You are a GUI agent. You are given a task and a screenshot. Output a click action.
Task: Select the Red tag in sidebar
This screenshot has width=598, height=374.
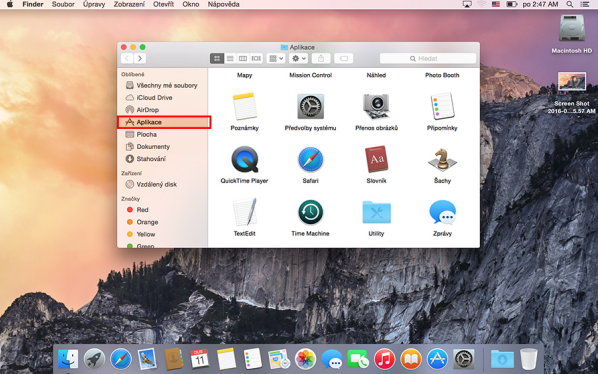click(x=162, y=210)
